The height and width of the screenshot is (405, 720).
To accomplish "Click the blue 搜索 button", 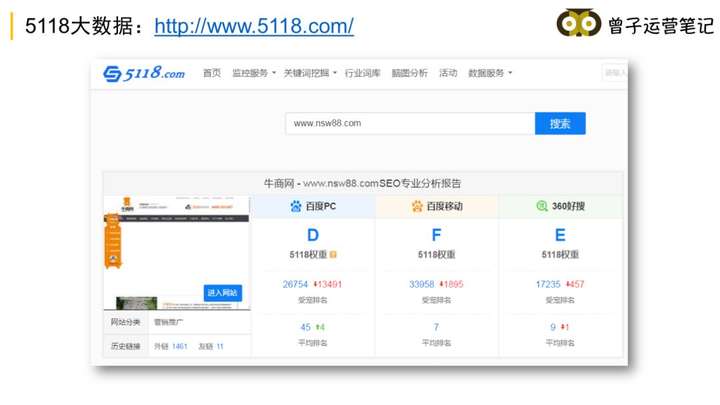I will tap(560, 124).
